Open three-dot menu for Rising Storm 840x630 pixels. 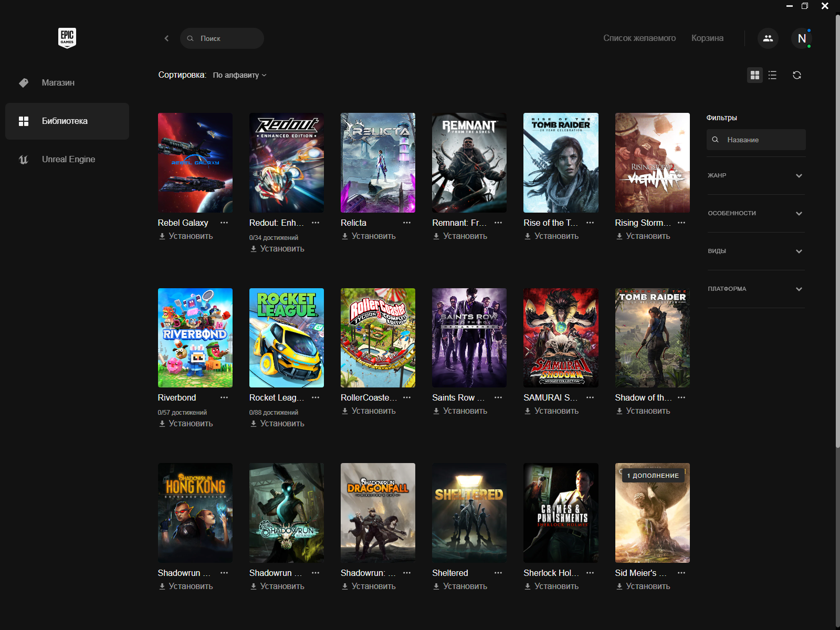tap(681, 223)
